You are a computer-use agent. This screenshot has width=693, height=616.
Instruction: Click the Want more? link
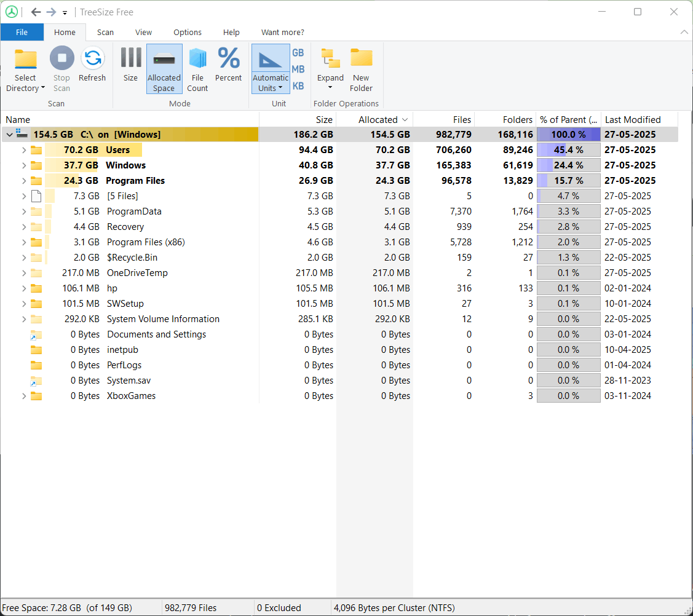pos(282,32)
